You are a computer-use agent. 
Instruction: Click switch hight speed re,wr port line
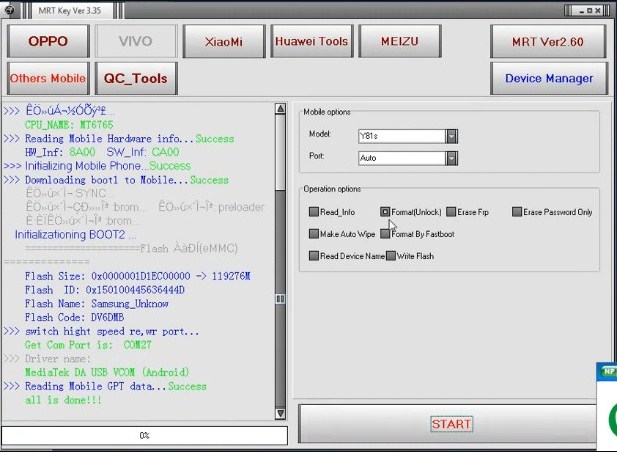point(102,332)
